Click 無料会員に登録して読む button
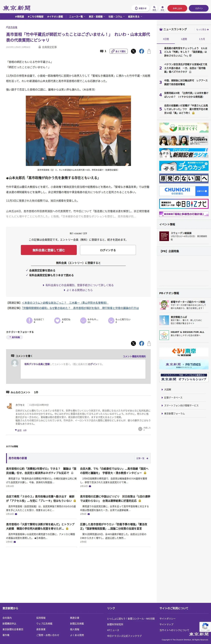The height and width of the screenshot is (644, 211). pyautogui.click(x=49, y=250)
